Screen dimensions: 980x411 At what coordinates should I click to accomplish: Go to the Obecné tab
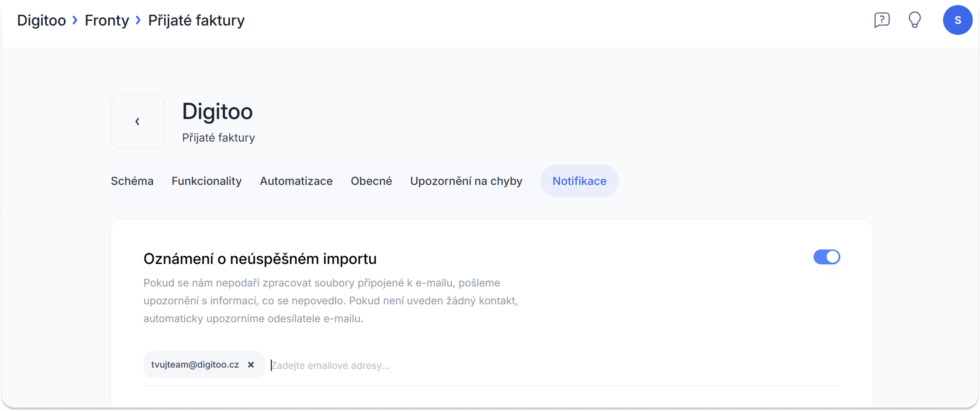pyautogui.click(x=372, y=181)
